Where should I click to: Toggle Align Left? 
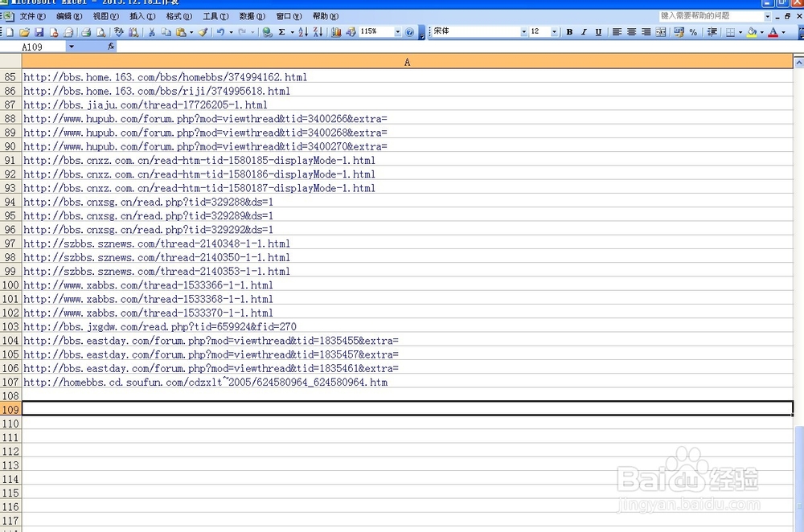coord(617,32)
